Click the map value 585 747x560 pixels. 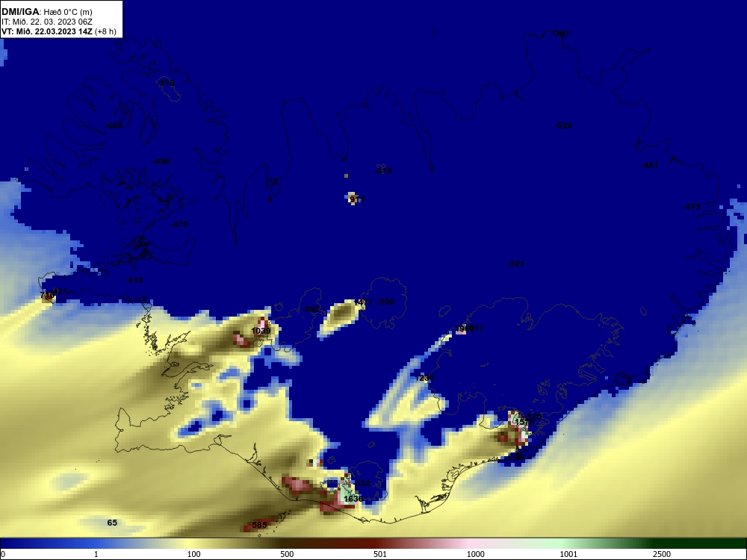tap(260, 525)
